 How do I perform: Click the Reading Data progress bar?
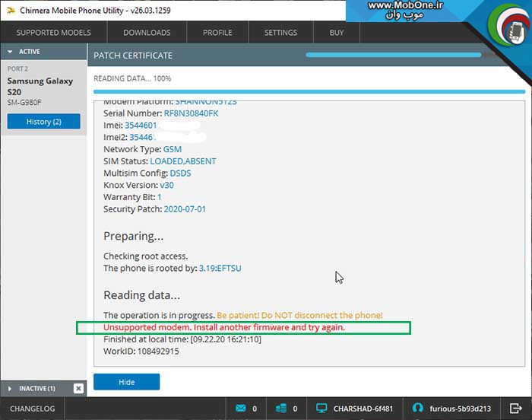point(309,91)
